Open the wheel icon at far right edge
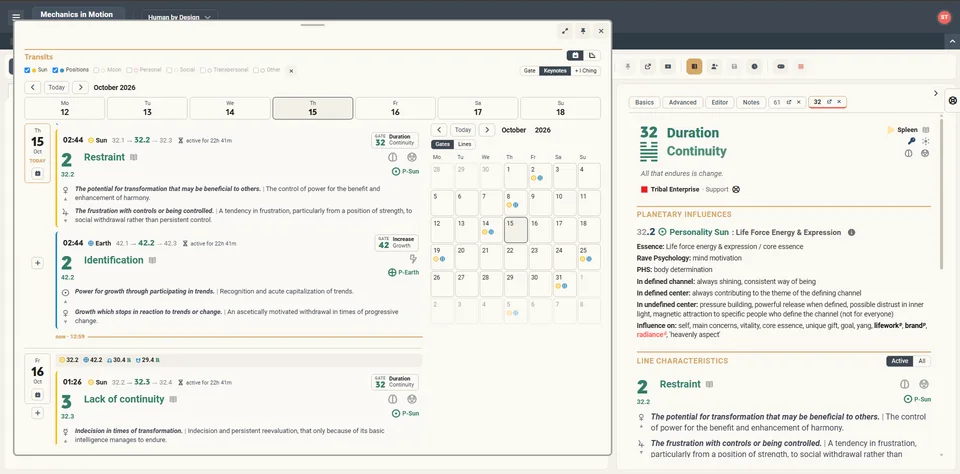The width and height of the screenshot is (960, 474). 952,100
